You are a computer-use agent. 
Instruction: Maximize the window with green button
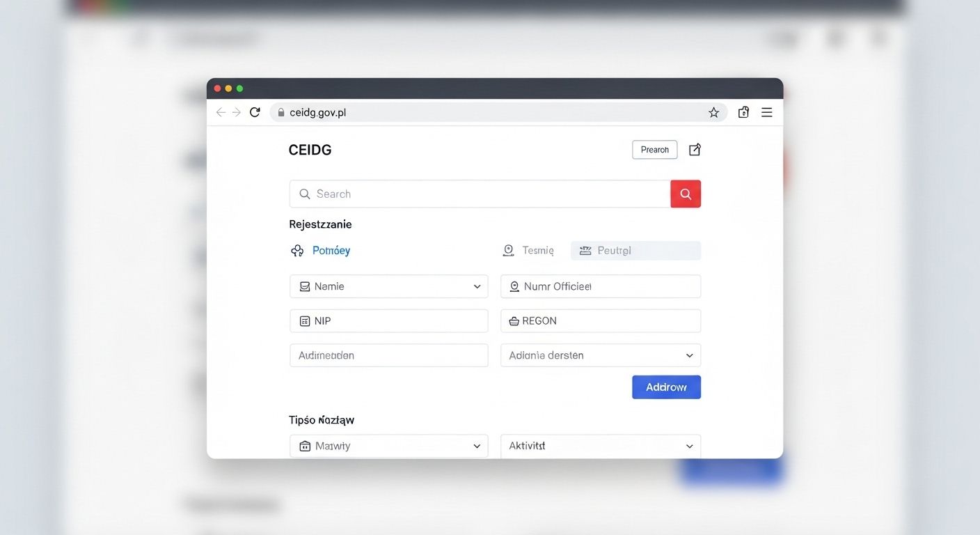click(239, 88)
